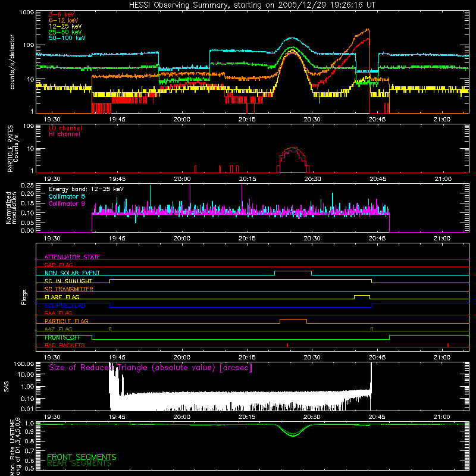Click the 100.00 tick on SAS axis

click(x=24, y=364)
